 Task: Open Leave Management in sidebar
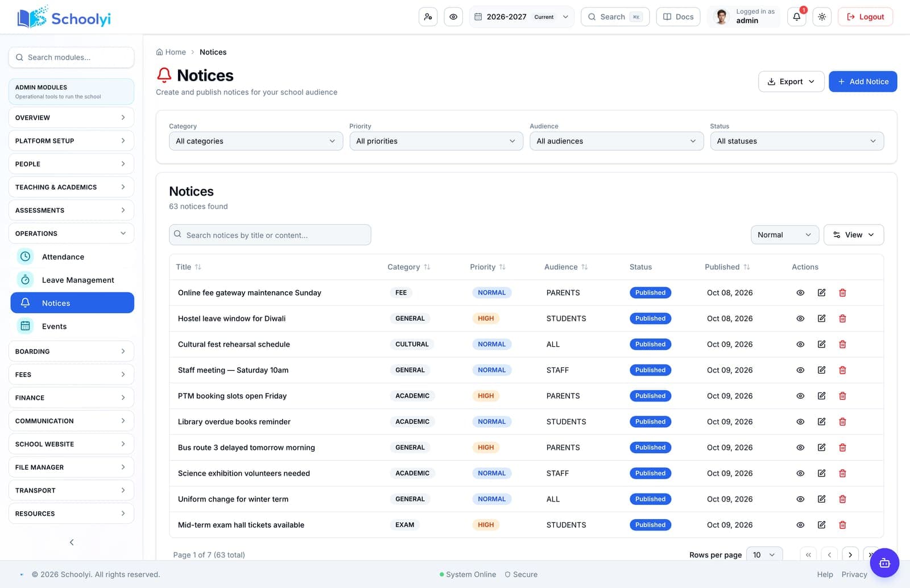pos(72,280)
